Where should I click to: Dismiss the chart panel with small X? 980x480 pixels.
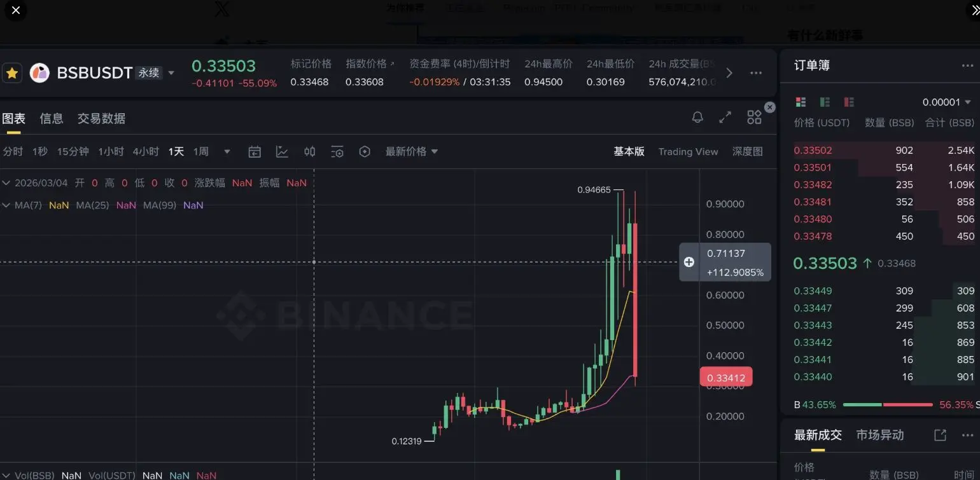[x=769, y=107]
